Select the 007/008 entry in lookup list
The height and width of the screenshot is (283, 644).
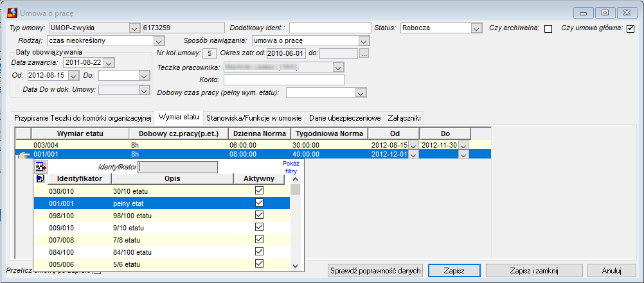162,239
